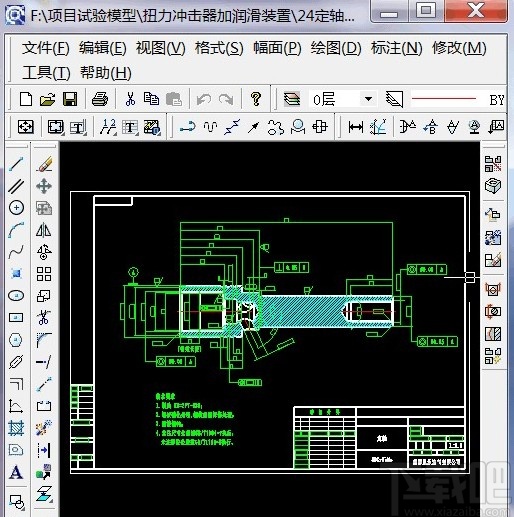
Task: Click the Help question mark icon
Action: click(256, 99)
